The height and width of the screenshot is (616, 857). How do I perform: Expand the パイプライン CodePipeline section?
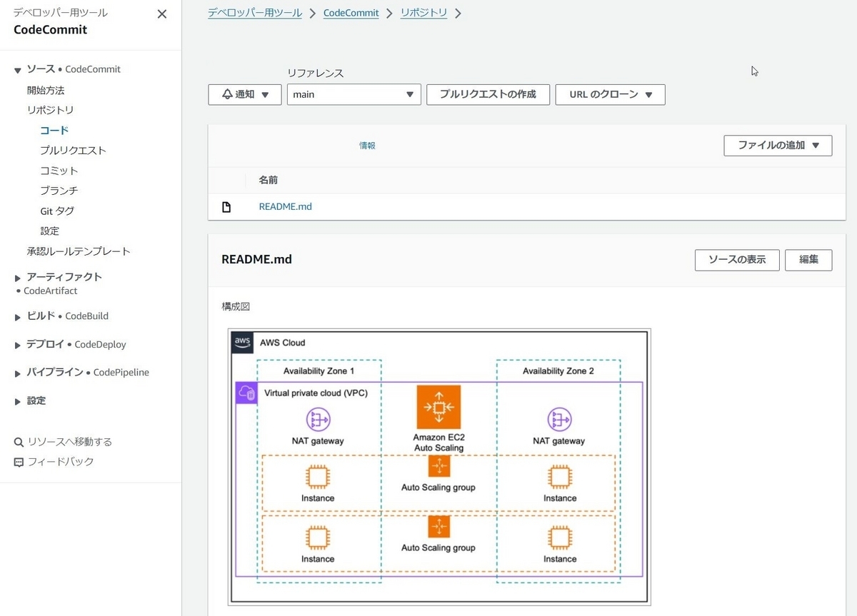tap(18, 373)
